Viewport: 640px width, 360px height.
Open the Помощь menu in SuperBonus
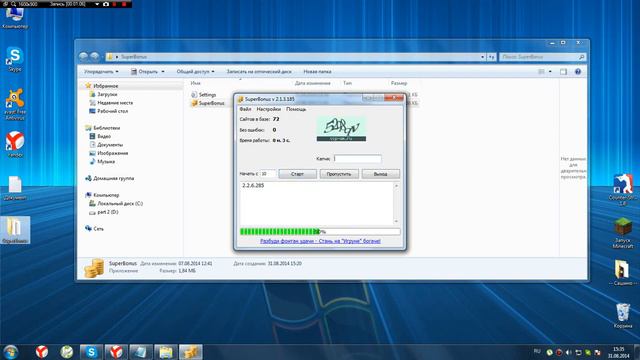pyautogui.click(x=296, y=109)
